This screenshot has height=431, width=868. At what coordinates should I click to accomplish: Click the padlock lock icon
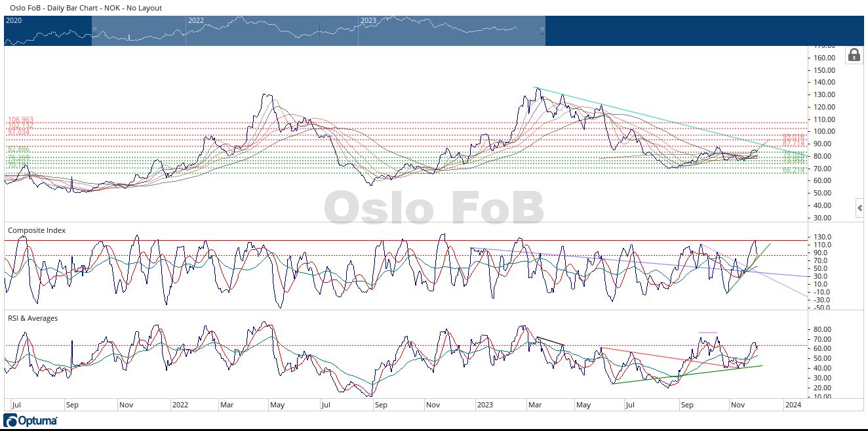854,54
